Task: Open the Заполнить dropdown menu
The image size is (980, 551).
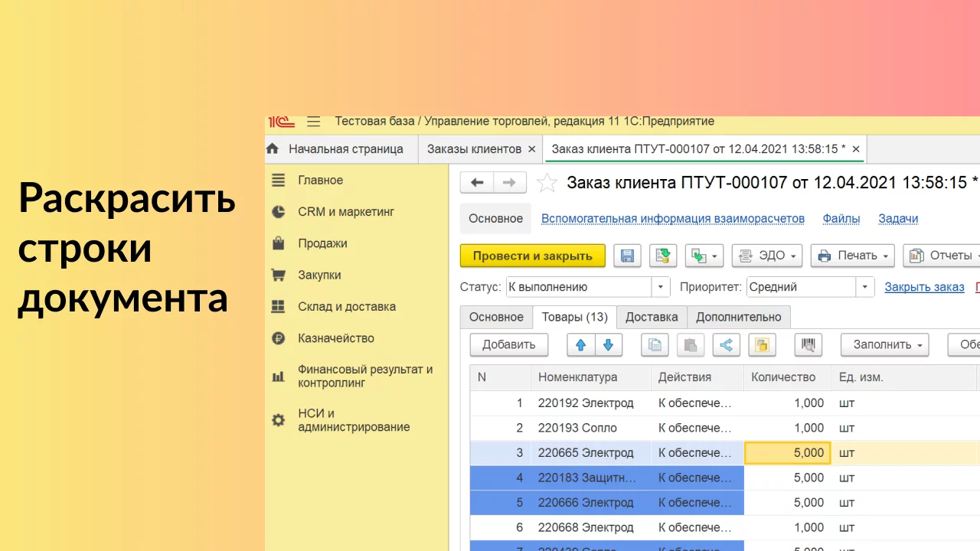Action: coord(884,344)
